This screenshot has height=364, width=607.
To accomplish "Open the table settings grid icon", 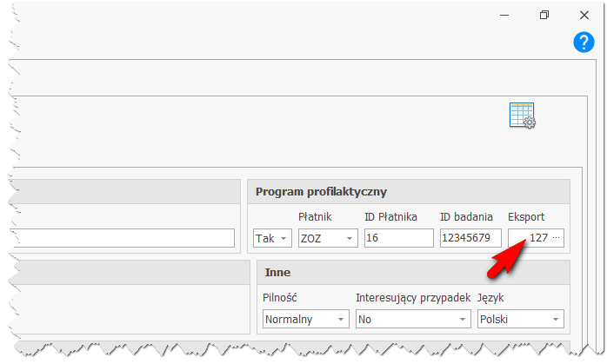I will pos(523,116).
